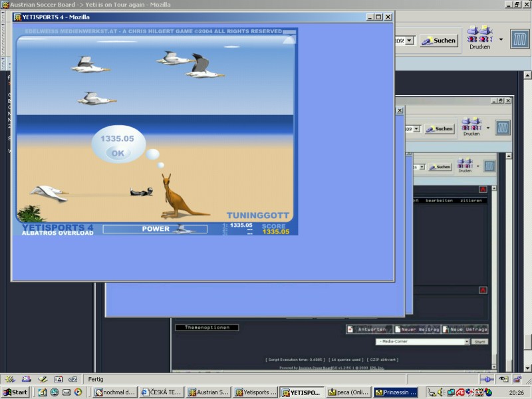Viewport: 532px width, 399px height.
Task: Open the dropdown arrow beside top Drucken
Action: 497,35
